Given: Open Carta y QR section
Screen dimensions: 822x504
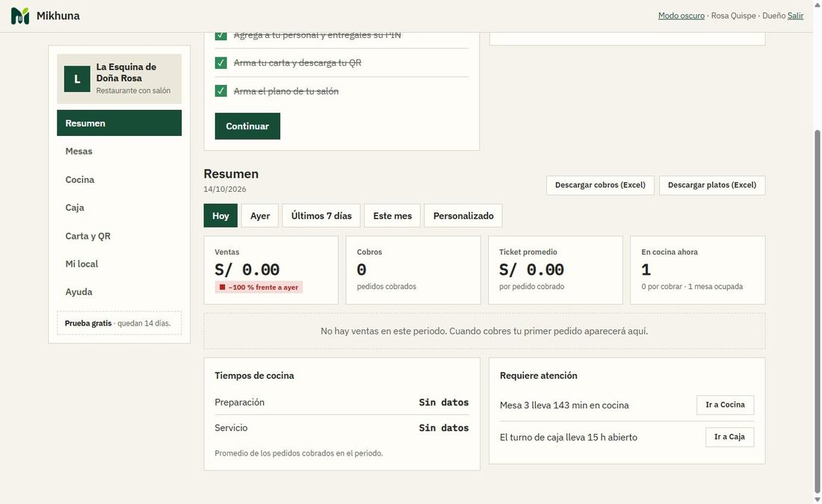Looking at the screenshot, I should point(119,236).
